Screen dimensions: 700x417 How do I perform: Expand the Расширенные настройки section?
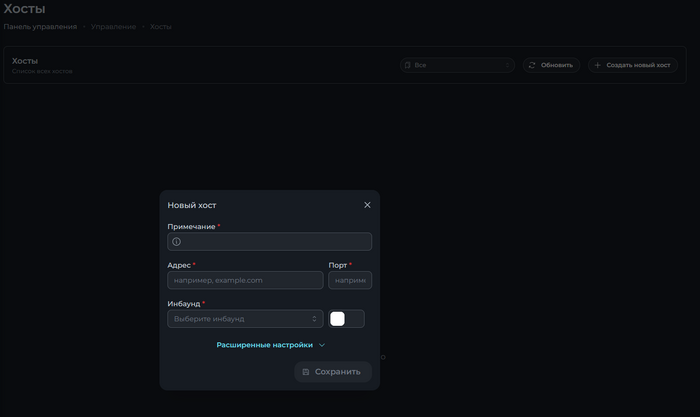pos(265,345)
